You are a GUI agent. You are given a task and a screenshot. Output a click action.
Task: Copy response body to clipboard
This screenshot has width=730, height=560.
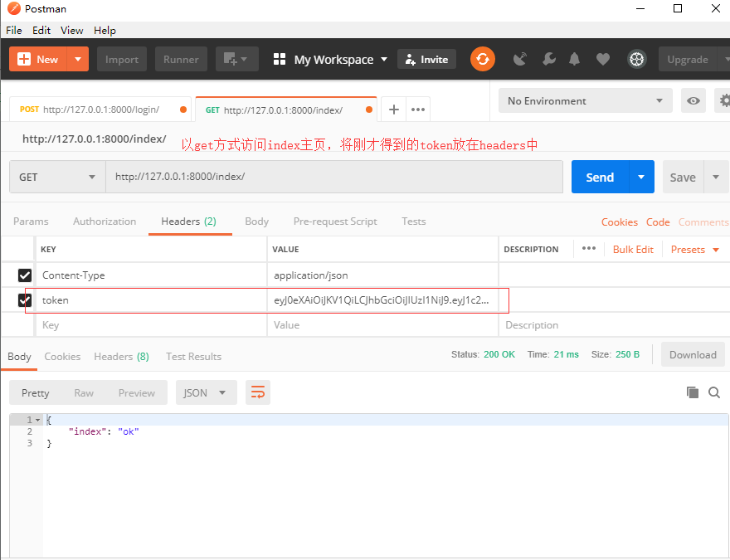693,392
